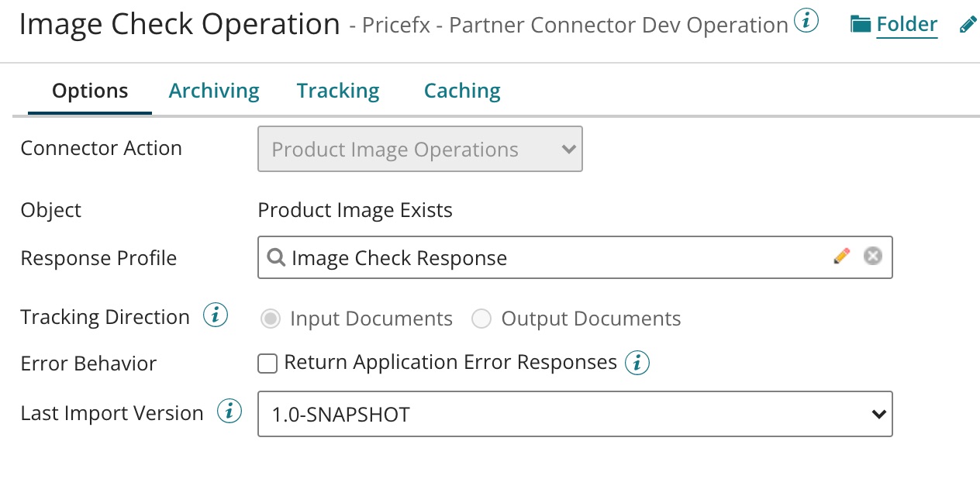Expand the Last Import Version dropdown
980x479 pixels.
click(x=575, y=414)
